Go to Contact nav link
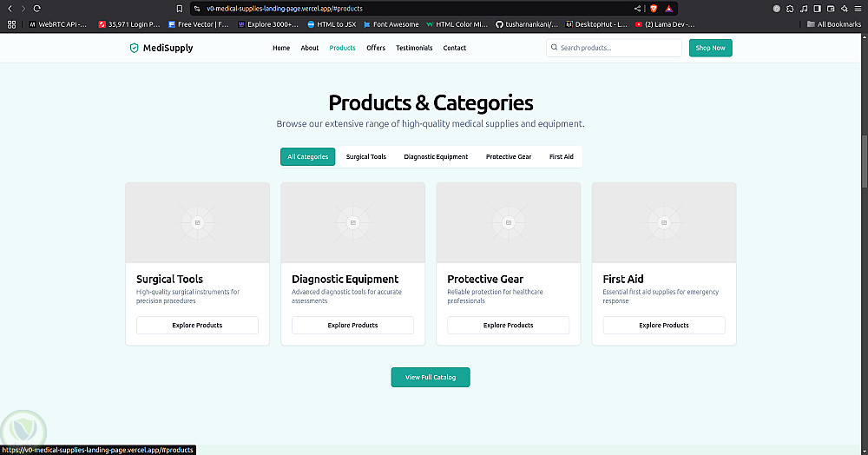868x455 pixels. coord(455,48)
